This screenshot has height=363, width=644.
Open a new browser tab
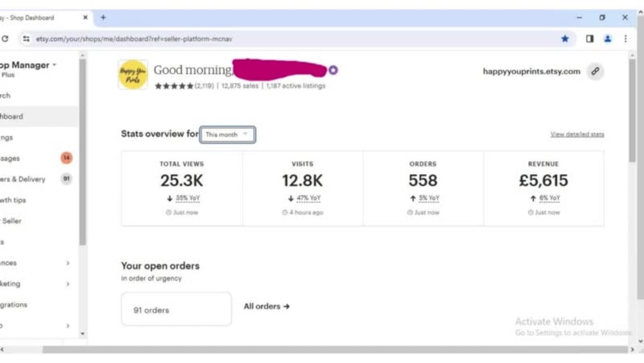pos(103,17)
